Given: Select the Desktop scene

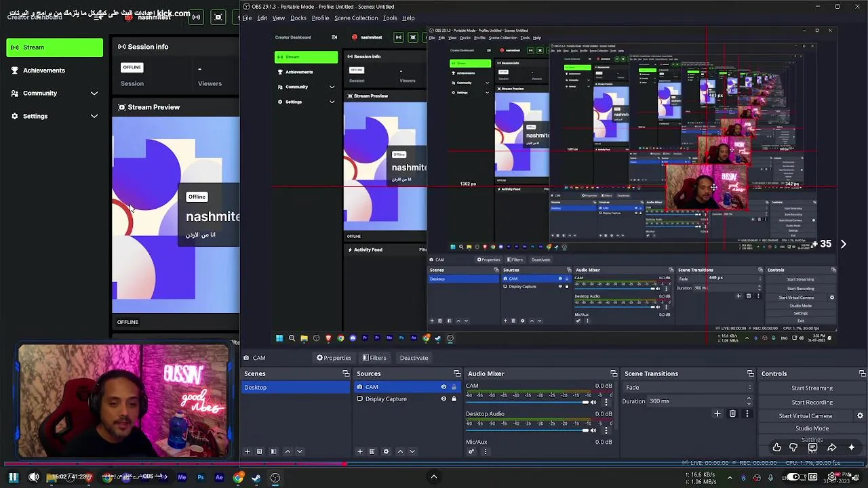Looking at the screenshot, I should 296,387.
